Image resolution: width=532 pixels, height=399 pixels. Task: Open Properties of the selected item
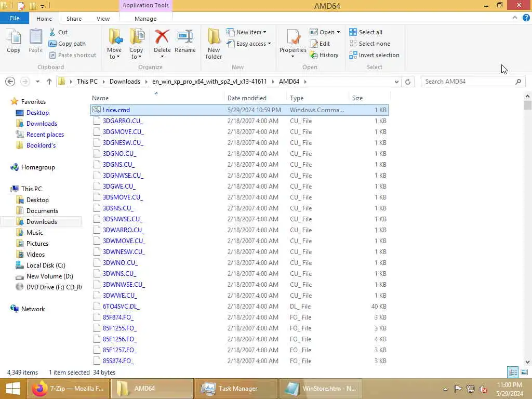293,43
